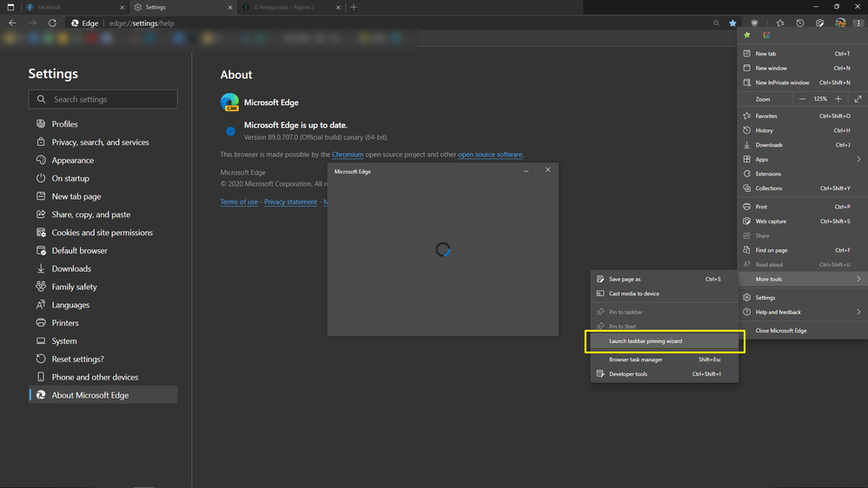Switch to the Facebook tab
Screen dimensions: 868x488
[74, 7]
